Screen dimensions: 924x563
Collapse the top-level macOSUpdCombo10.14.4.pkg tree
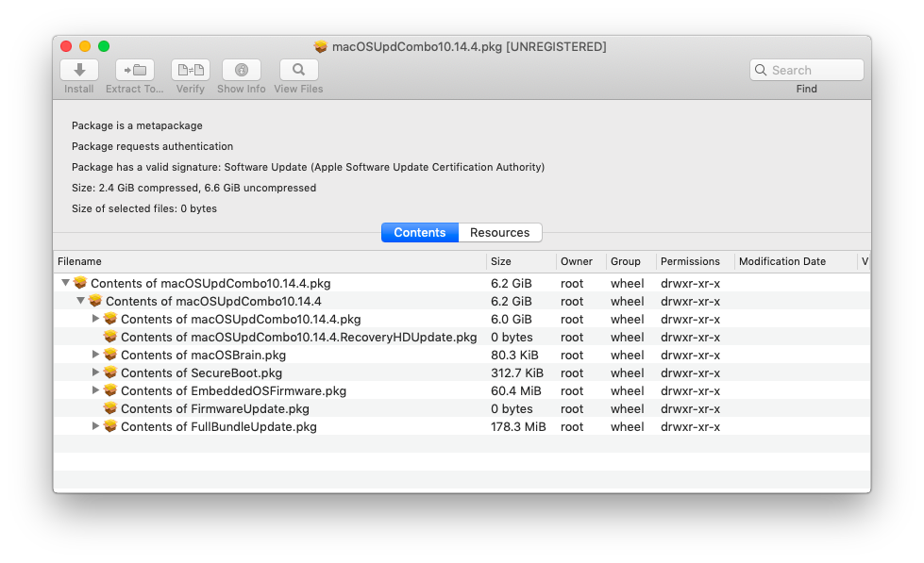click(x=65, y=283)
